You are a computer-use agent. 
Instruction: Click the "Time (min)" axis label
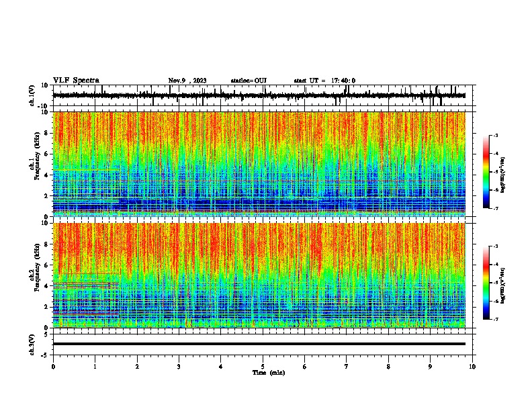click(x=269, y=373)
